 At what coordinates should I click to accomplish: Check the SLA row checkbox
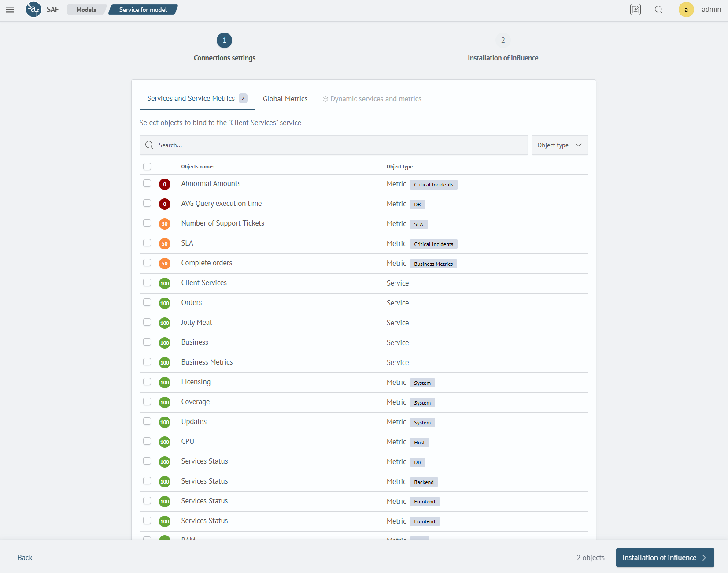pos(147,243)
